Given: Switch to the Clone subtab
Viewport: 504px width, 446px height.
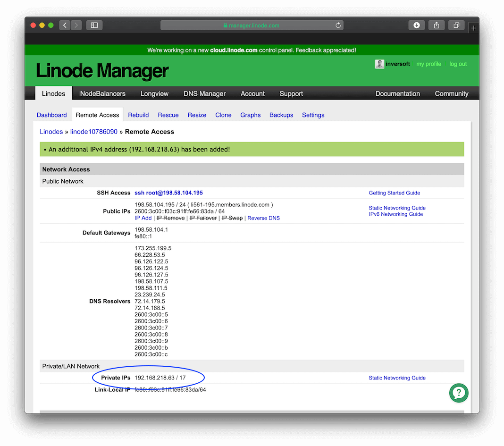Looking at the screenshot, I should pyautogui.click(x=223, y=115).
